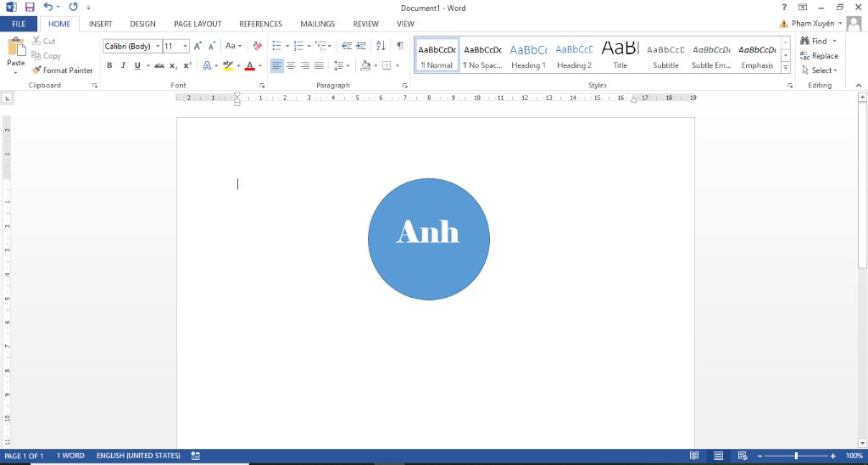This screenshot has height=465, width=868.
Task: Switch to the INSERT tab
Action: click(101, 24)
